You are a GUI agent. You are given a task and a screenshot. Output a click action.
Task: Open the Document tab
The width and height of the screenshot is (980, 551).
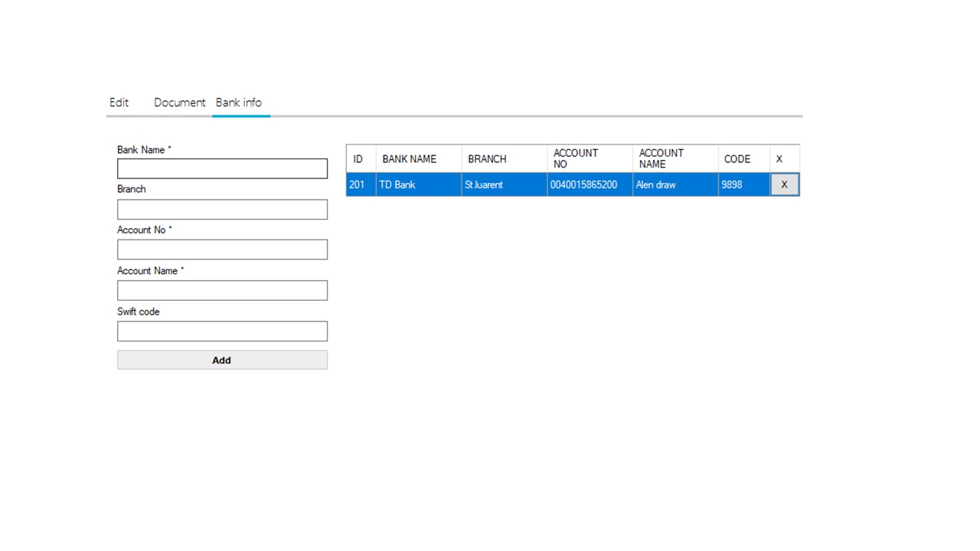coord(179,103)
